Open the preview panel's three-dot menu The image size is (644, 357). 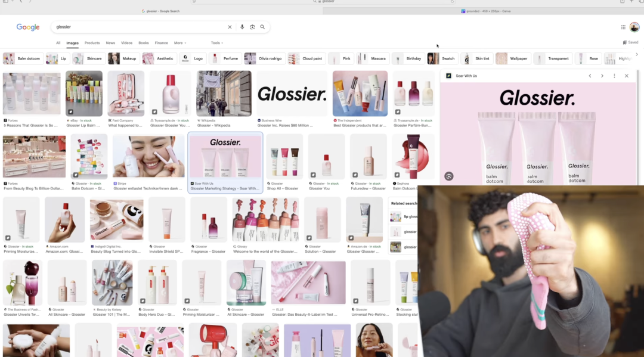[614, 76]
